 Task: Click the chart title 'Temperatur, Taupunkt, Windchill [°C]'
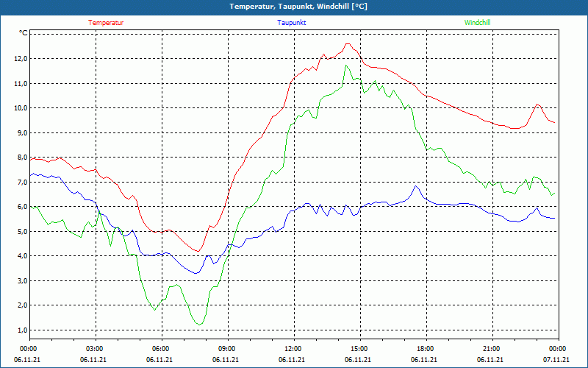point(298,7)
